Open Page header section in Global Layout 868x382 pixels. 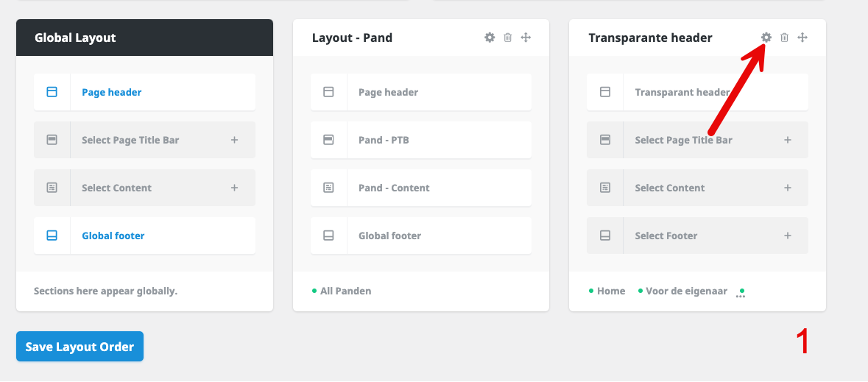[144, 92]
